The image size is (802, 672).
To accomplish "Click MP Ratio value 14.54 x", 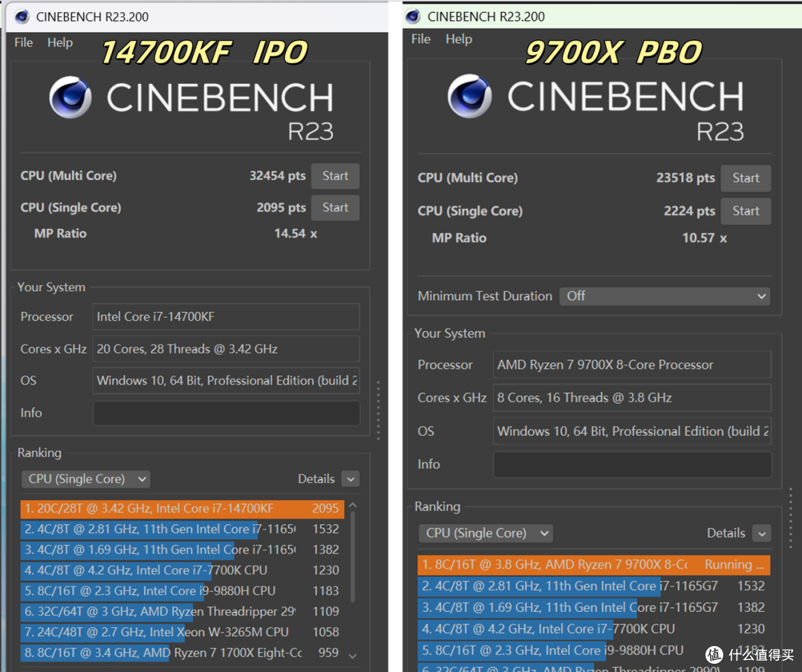I will coord(296,234).
